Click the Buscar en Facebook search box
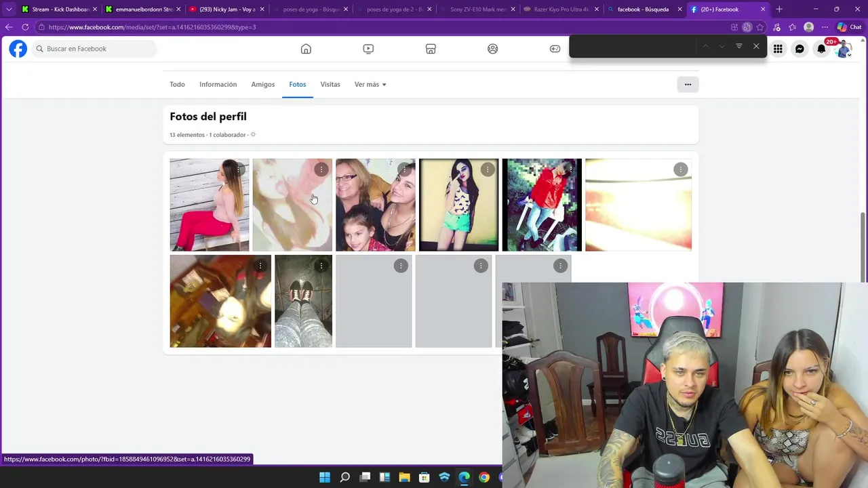This screenshot has width=868, height=488. (94, 49)
